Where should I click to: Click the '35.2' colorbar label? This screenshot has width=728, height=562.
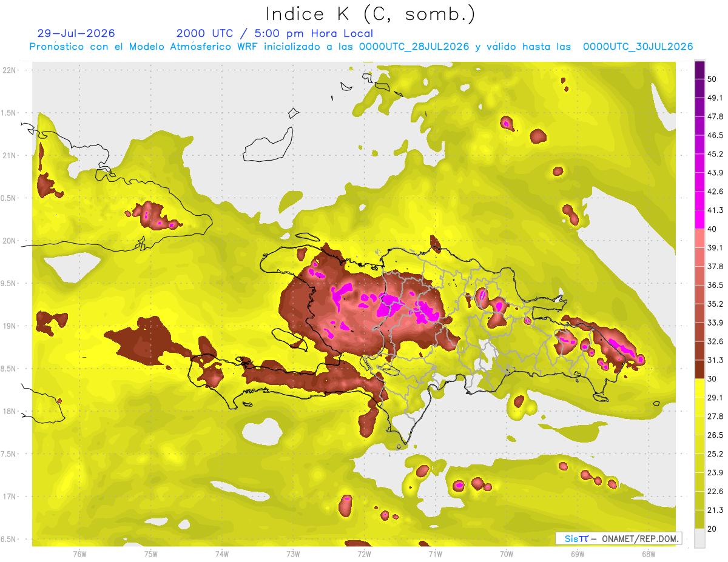[x=715, y=304]
